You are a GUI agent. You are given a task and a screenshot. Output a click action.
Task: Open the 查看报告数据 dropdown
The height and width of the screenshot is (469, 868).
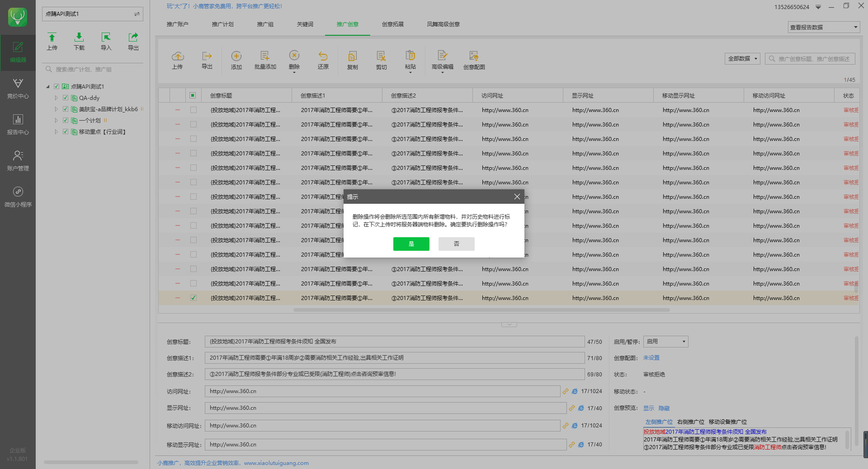[x=824, y=27]
